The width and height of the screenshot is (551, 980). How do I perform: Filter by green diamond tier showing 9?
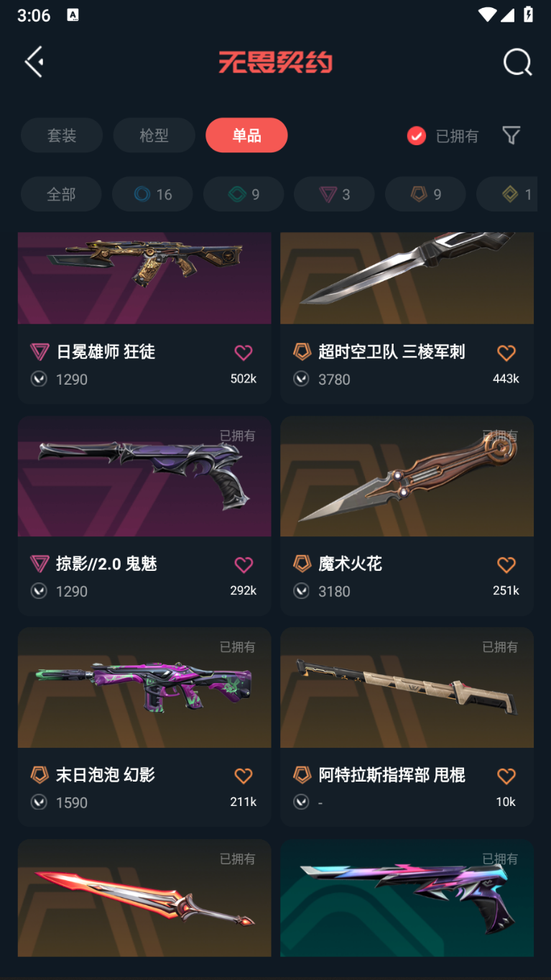[244, 194]
